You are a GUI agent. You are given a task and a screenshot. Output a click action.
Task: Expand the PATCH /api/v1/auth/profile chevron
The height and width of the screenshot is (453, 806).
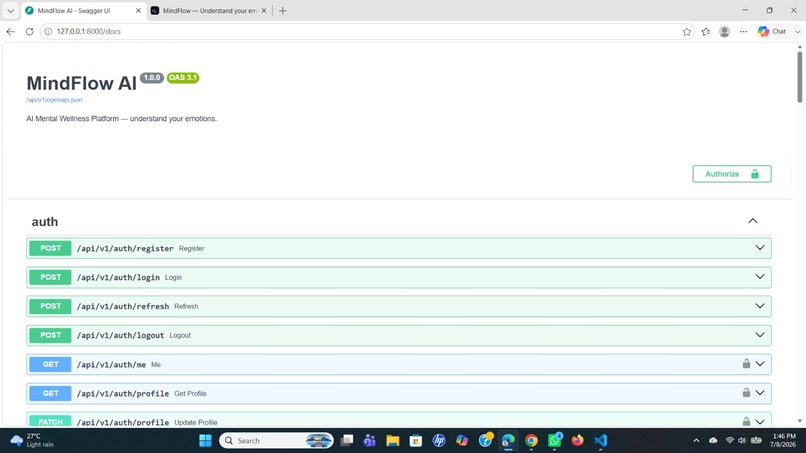pyautogui.click(x=760, y=422)
